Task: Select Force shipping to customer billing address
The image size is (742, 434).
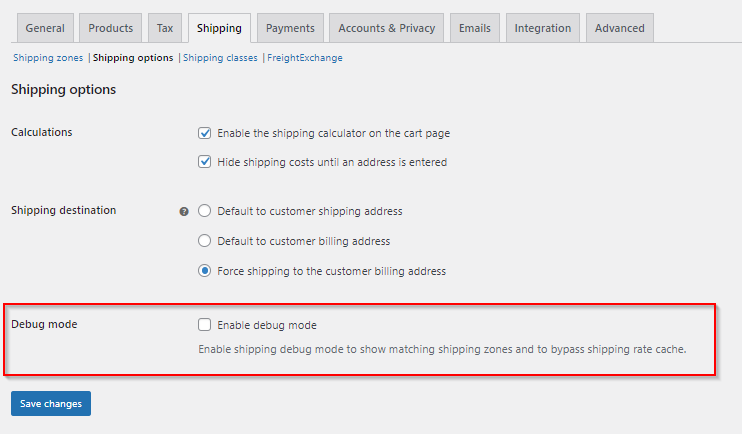Action: point(205,271)
